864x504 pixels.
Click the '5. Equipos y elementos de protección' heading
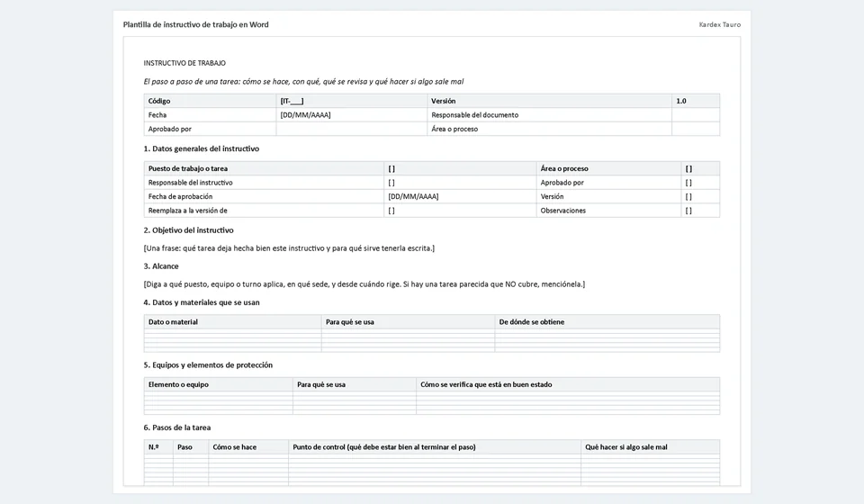pyautogui.click(x=208, y=365)
